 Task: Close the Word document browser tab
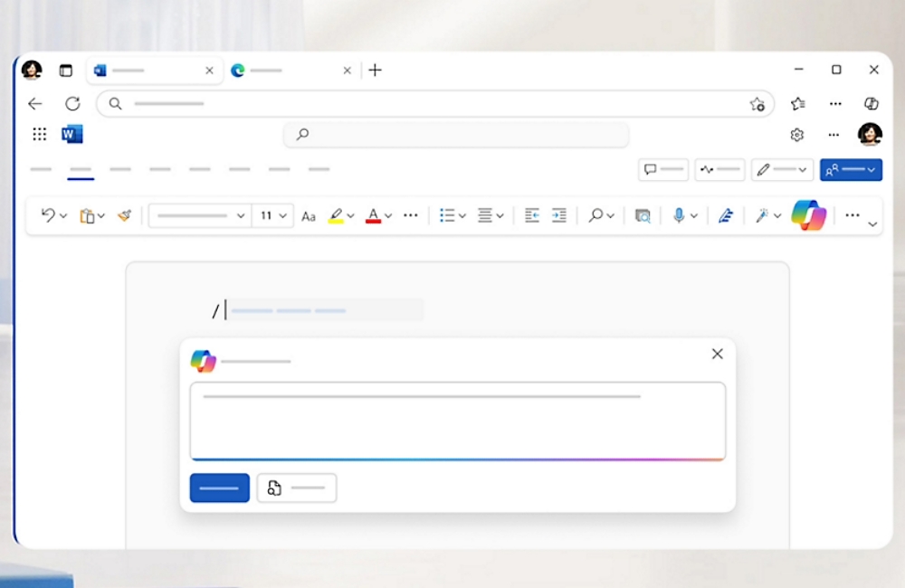click(210, 71)
